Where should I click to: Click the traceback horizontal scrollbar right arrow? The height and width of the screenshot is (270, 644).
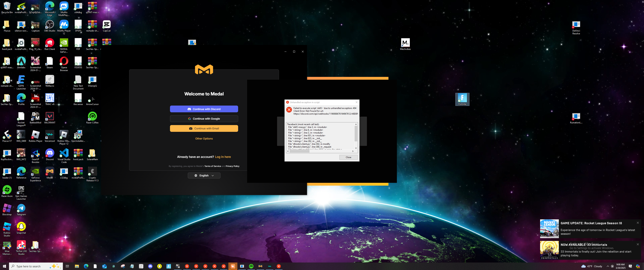coord(353,151)
